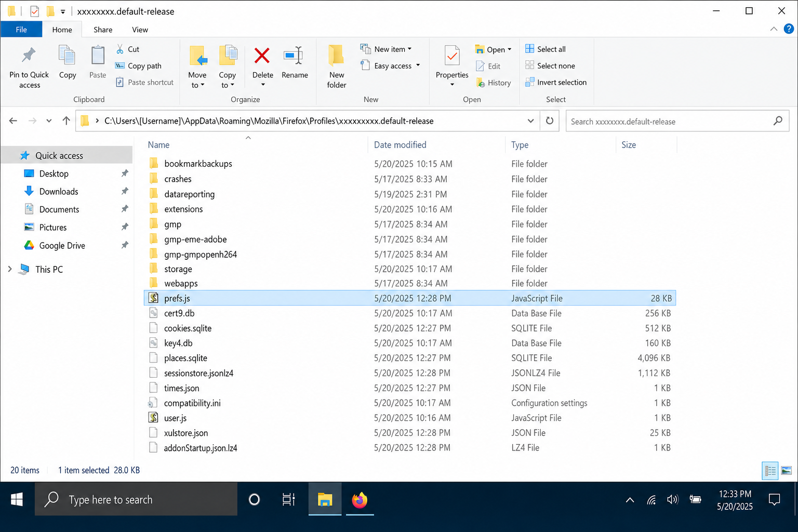798x532 pixels.
Task: Expand the Open button dropdown arrow
Action: (x=509, y=49)
